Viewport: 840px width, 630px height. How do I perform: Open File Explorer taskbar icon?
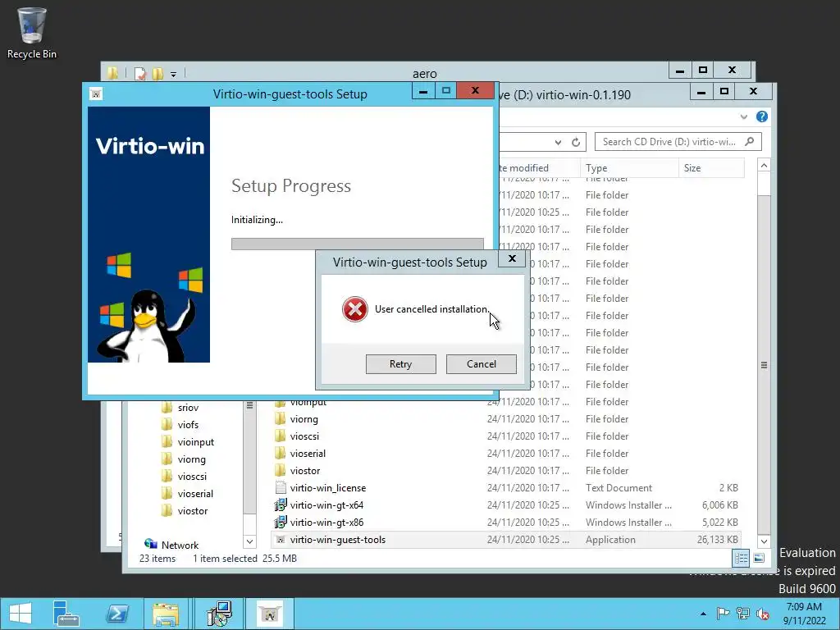166,614
